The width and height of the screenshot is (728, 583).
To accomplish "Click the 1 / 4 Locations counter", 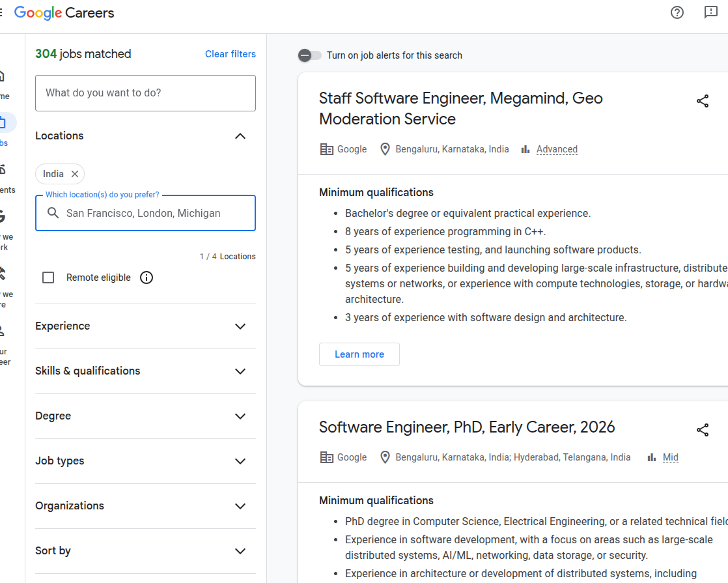I will click(227, 257).
